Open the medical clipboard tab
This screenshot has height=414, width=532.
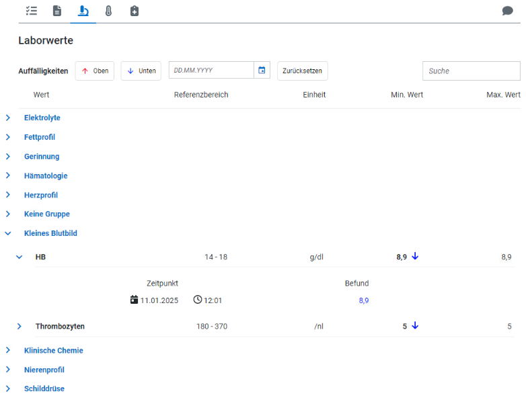click(135, 11)
